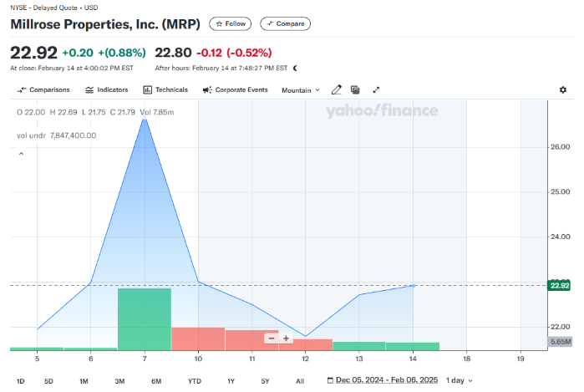Click the data table view icon
Screen dimensions: 584x392
tap(355, 89)
